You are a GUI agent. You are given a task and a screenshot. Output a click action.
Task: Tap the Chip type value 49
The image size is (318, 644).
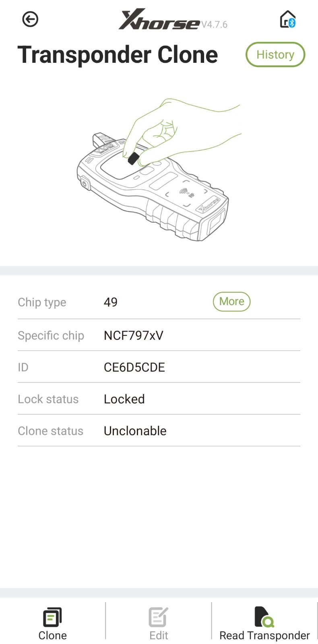coord(111,302)
